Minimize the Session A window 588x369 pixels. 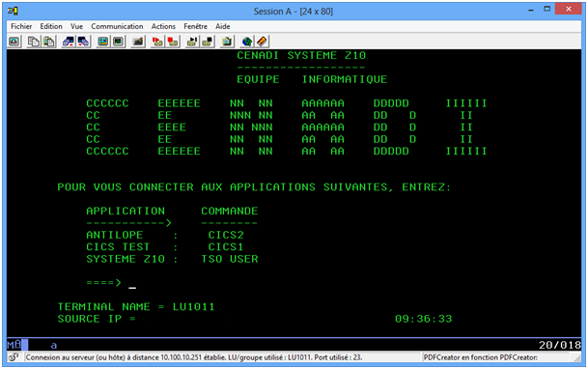[x=531, y=10]
